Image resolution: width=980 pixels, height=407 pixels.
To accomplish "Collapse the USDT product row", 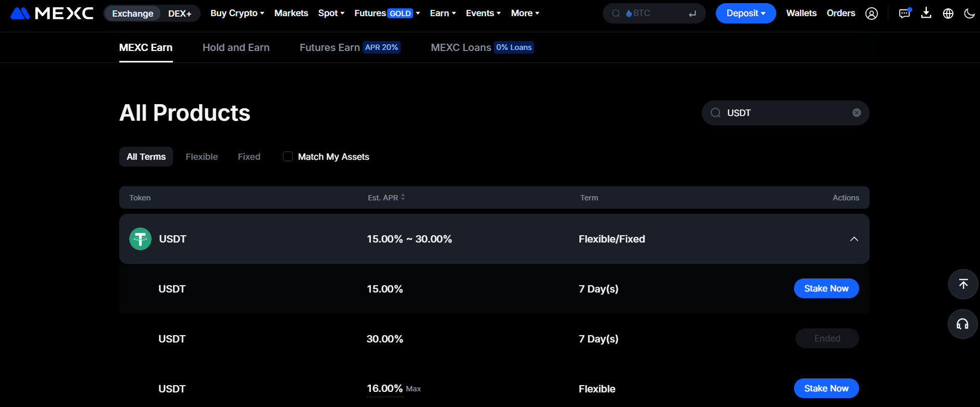I will pos(854,239).
